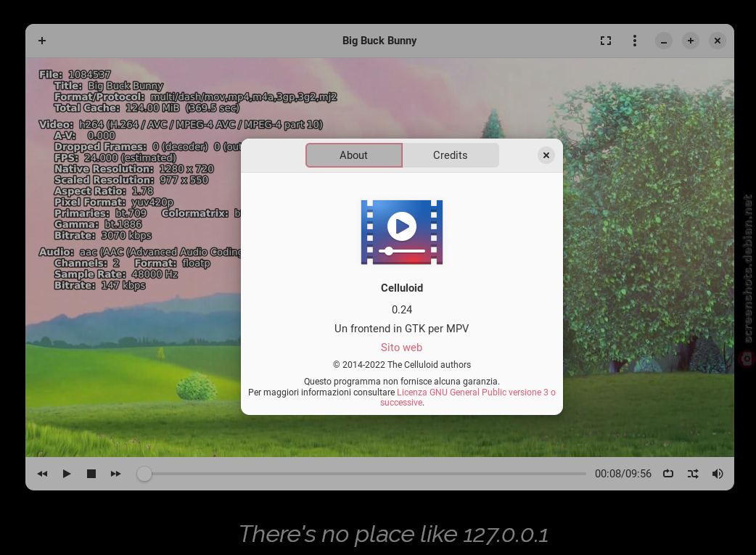
Task: Toggle the loop playlist button
Action: coord(668,474)
